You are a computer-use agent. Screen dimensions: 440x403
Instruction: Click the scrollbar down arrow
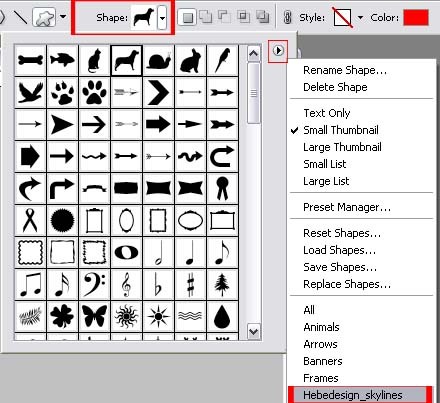(254, 332)
